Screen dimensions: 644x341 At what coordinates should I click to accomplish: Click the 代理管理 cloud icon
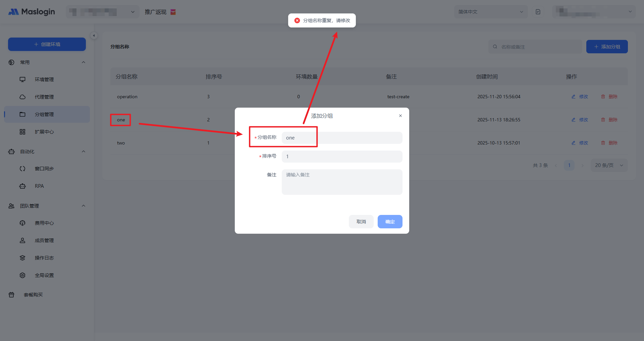click(22, 97)
